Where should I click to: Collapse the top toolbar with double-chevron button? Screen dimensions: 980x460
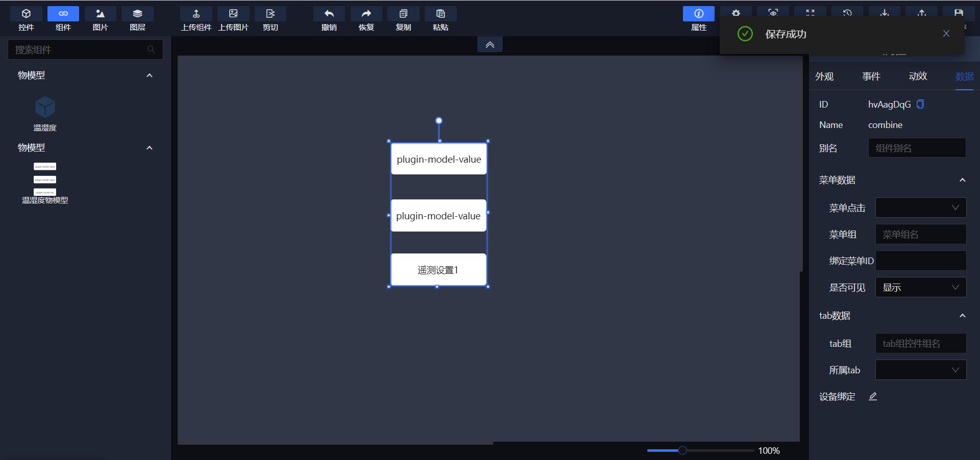[490, 44]
